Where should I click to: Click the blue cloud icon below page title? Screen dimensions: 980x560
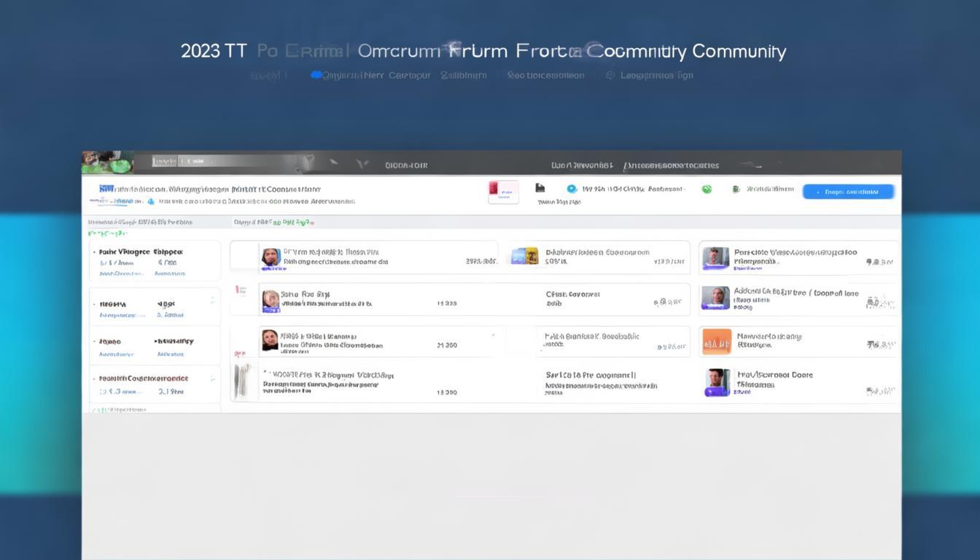pyautogui.click(x=316, y=75)
